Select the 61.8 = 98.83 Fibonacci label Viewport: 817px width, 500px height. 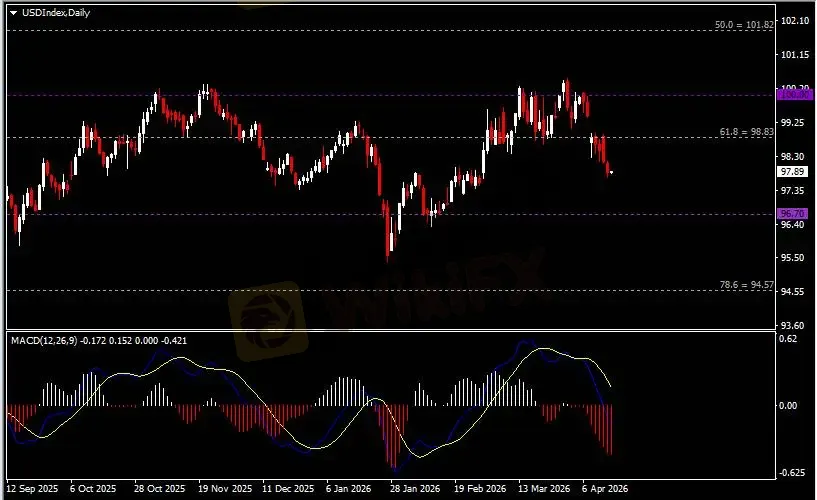coord(746,132)
